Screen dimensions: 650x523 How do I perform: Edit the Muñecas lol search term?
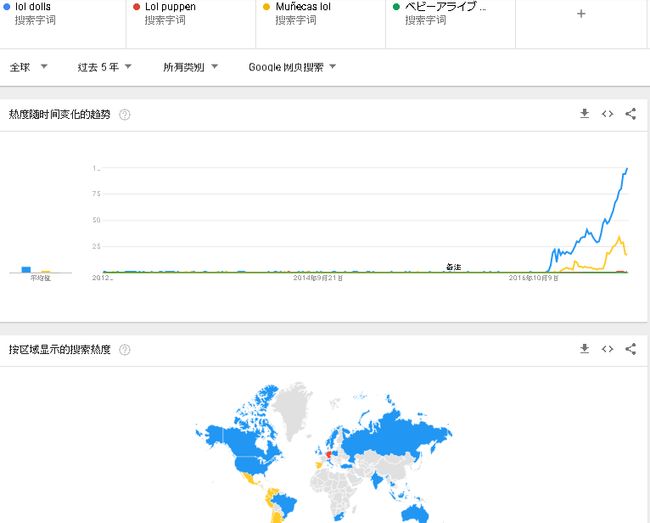click(x=303, y=7)
